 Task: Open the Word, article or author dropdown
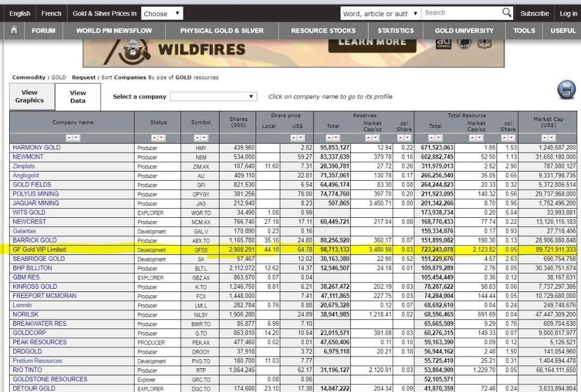[x=380, y=13]
